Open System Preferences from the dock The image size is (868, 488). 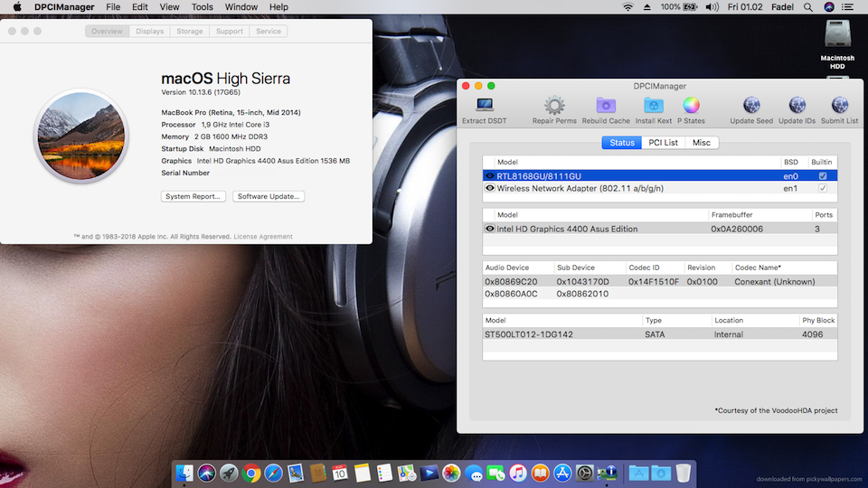pos(585,473)
